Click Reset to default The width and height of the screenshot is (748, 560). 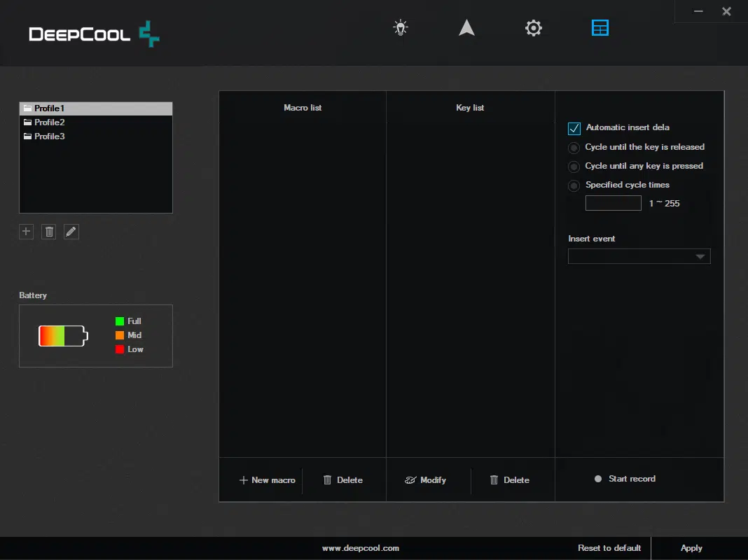tap(609, 548)
